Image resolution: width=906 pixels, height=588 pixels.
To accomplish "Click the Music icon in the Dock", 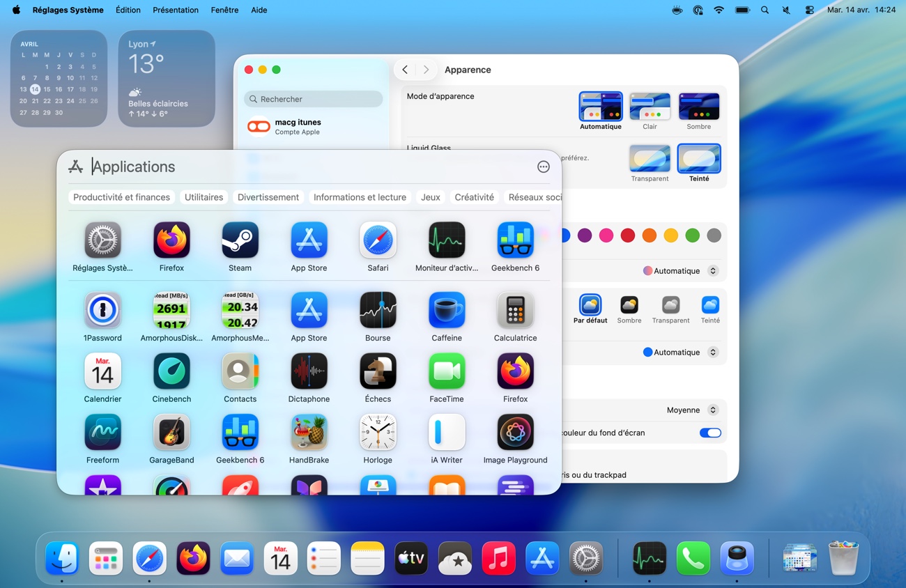I will [498, 559].
